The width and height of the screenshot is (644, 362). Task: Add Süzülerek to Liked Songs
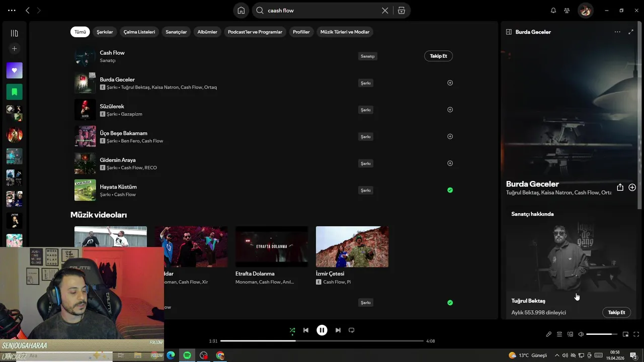[x=450, y=110]
